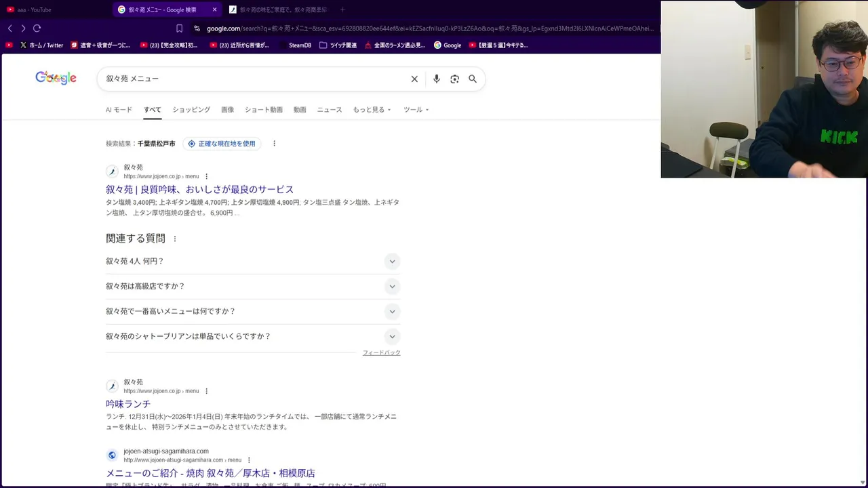Open the 画像 results tab
This screenshot has height=488, width=868.
click(x=228, y=110)
